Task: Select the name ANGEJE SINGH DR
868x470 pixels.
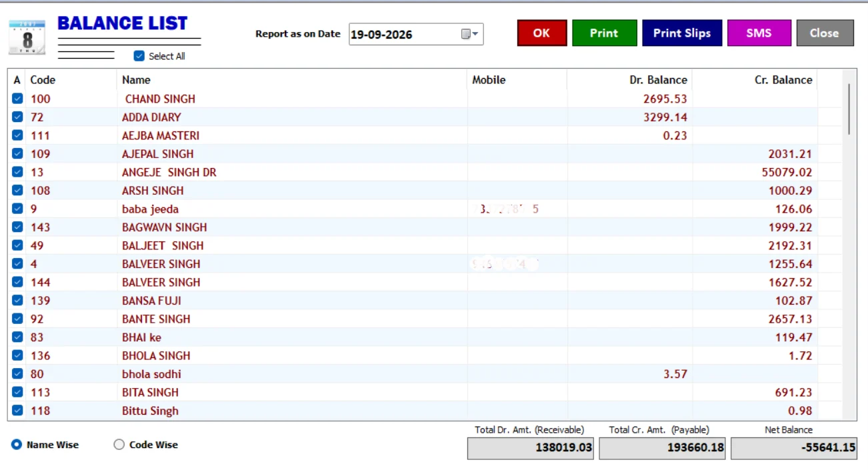Action: pyautogui.click(x=169, y=172)
